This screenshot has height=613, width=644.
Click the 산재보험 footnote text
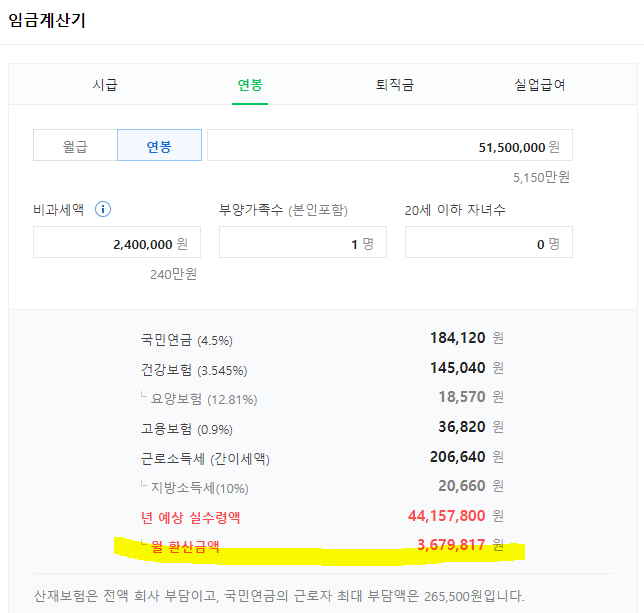[279, 596]
